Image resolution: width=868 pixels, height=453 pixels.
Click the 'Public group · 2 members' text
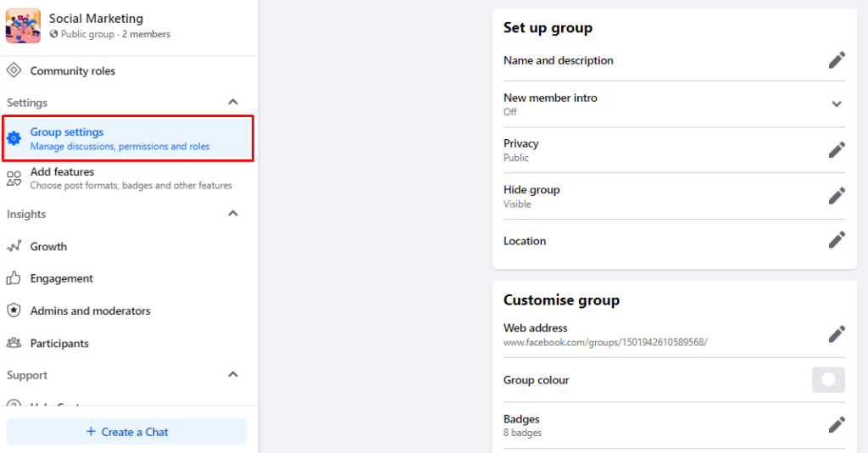pos(115,34)
